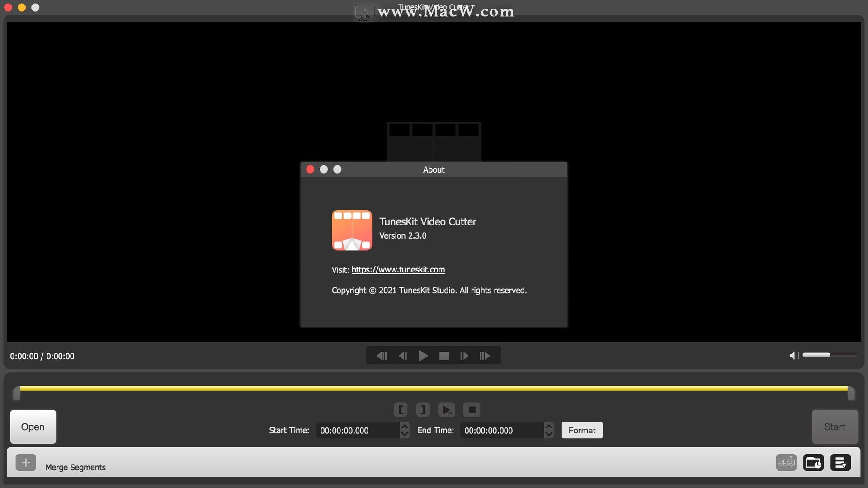Decrease End Time with down arrow
The image size is (868, 488).
pos(549,434)
